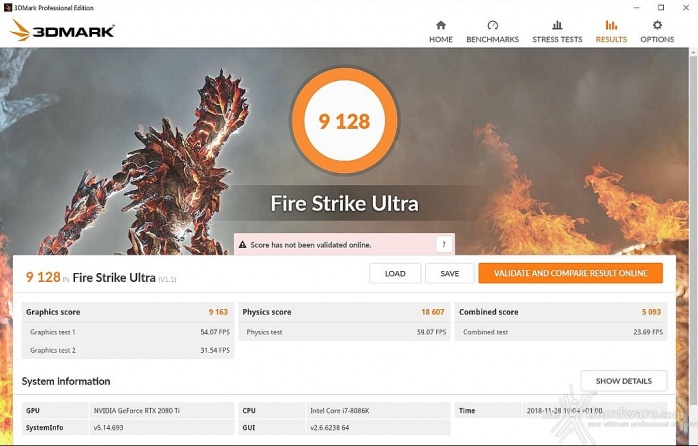Click the Stress Tests bar chart icon
This screenshot has height=446, width=698.
[x=557, y=25]
